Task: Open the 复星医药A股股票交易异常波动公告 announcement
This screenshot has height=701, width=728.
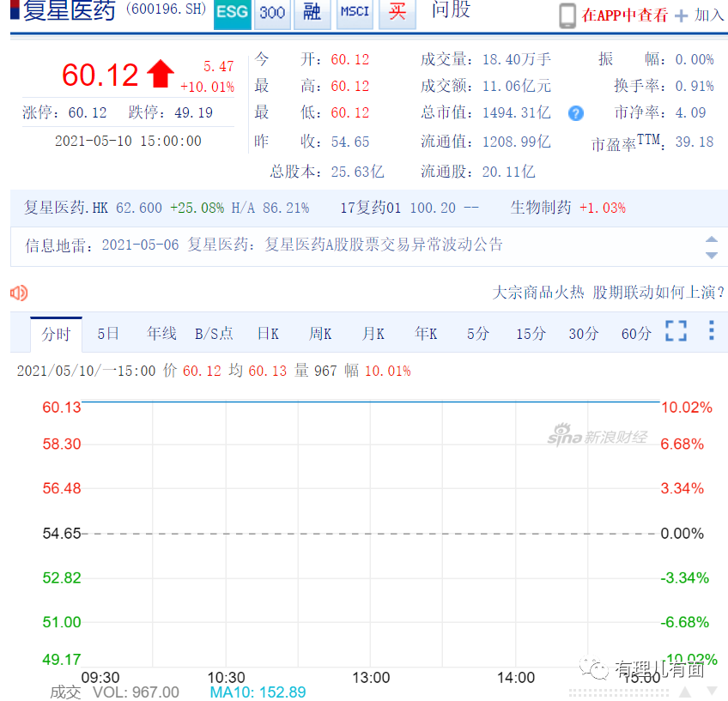Action: click(384, 244)
